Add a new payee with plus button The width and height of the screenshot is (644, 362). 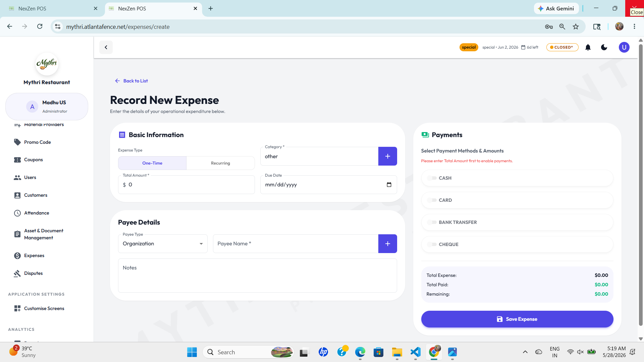point(387,244)
